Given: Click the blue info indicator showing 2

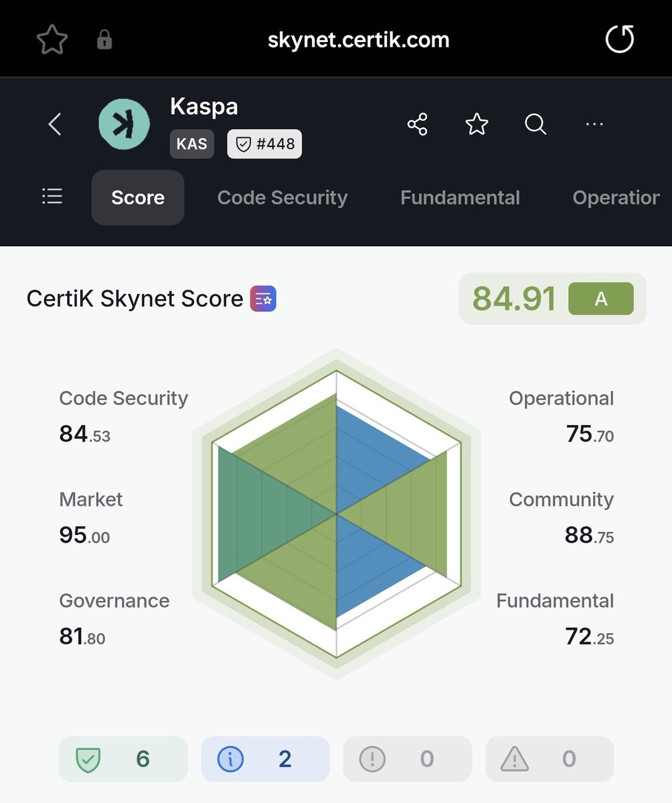Looking at the screenshot, I should point(264,759).
